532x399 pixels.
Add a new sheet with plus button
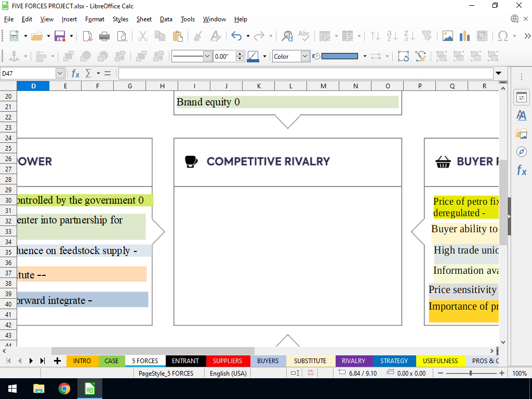(x=57, y=361)
